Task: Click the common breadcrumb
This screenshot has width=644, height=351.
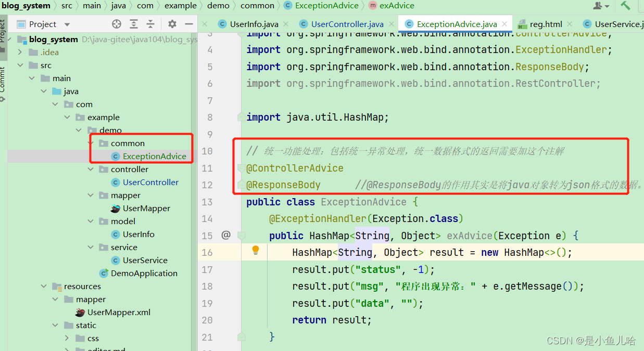Action: (258, 6)
